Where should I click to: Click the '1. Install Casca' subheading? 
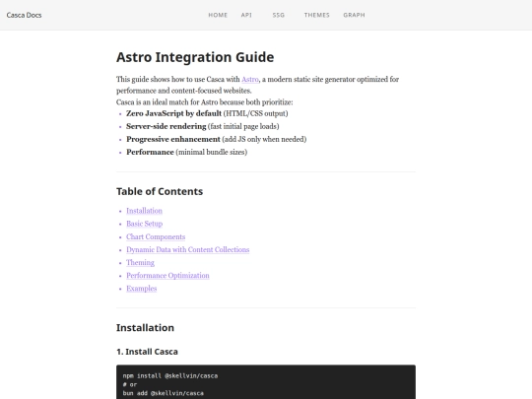click(x=147, y=352)
